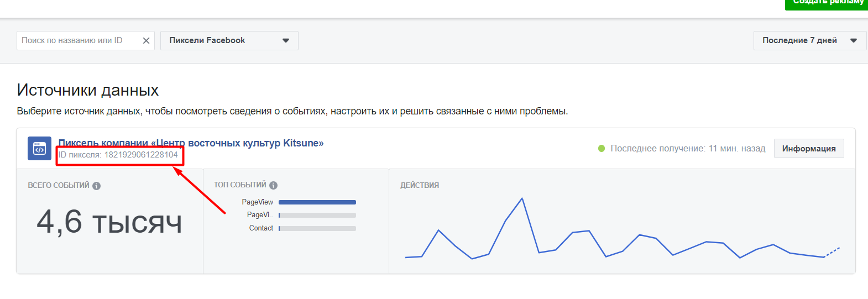Click the 4,6 тысяч total events value
The width and height of the screenshot is (868, 299).
tap(109, 222)
